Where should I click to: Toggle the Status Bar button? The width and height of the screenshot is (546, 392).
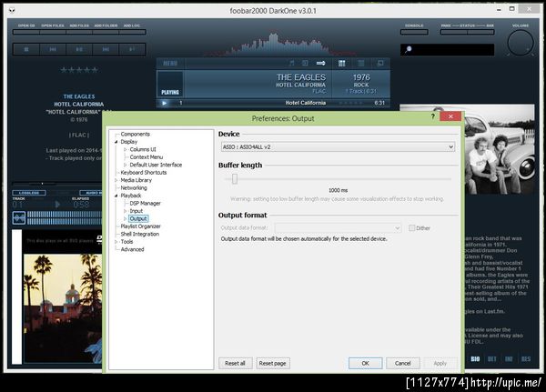480,32
